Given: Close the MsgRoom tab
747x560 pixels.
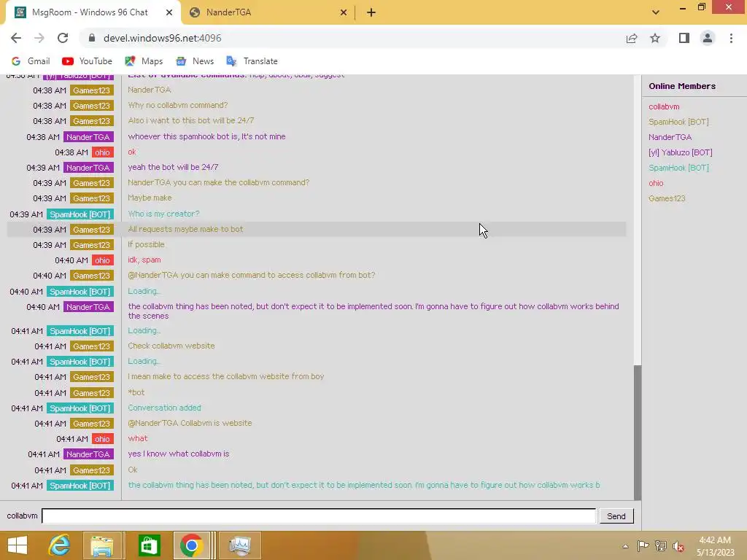Looking at the screenshot, I should point(169,12).
